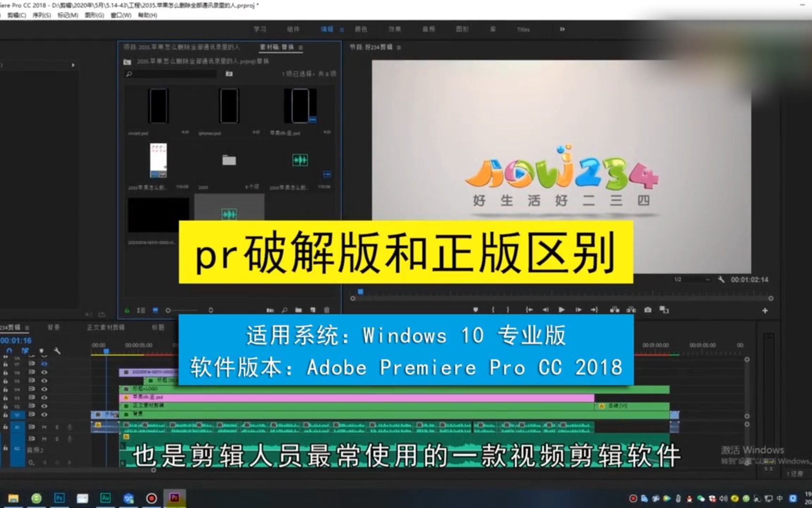Switch to the Color workspace tab
Viewport: 812px width, 508px height.
click(361, 29)
